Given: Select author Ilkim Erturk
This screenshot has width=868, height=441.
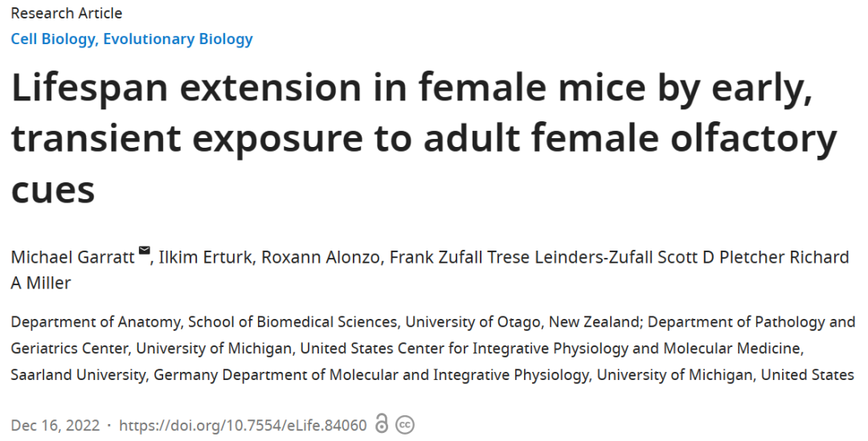Looking at the screenshot, I should coord(207,257).
